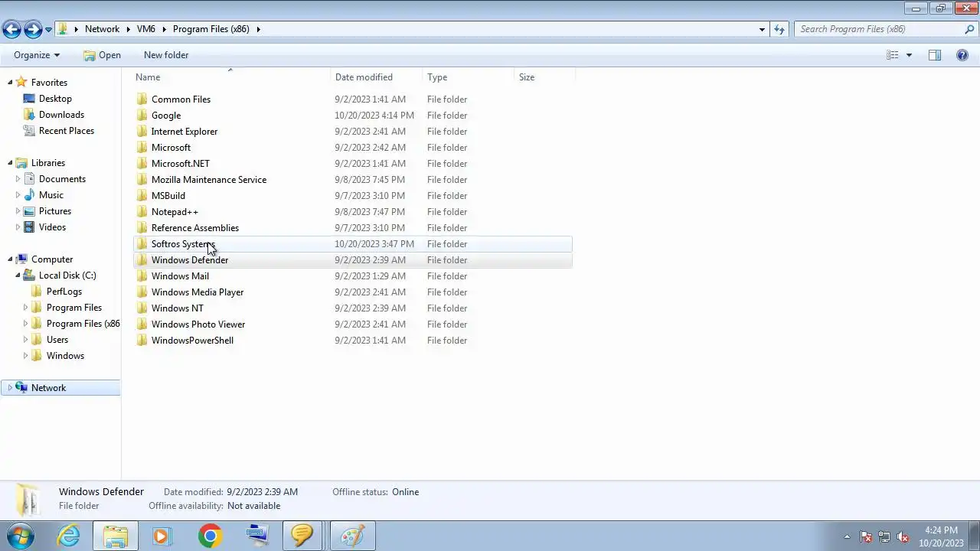Viewport: 980px width, 551px height.
Task: Select the Windows Media Player folder icon
Action: tap(142, 292)
